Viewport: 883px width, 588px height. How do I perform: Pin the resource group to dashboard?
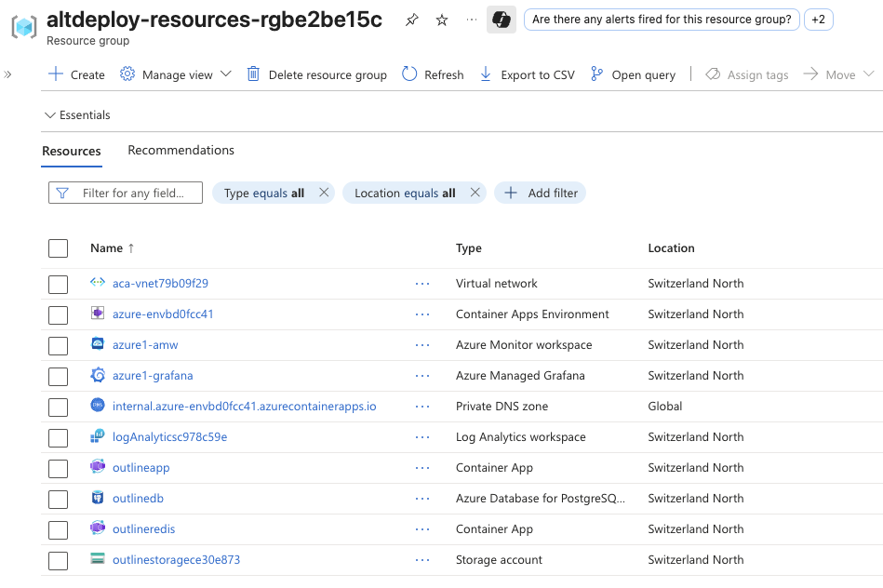coord(411,20)
